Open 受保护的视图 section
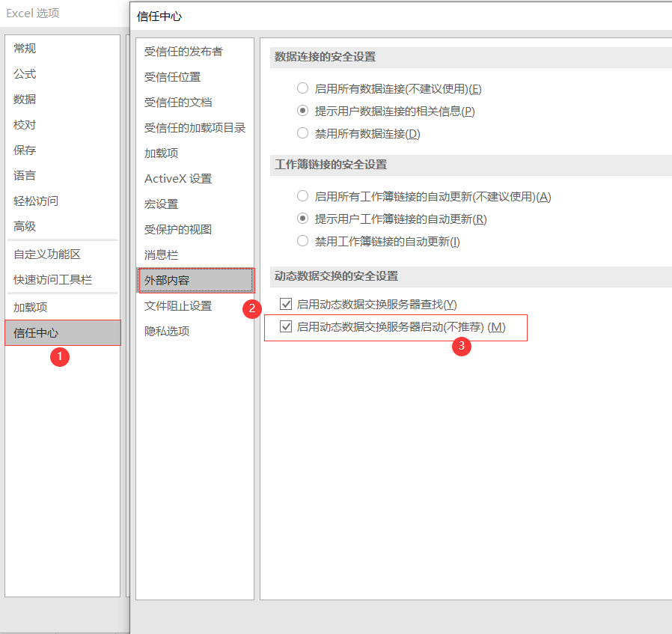Viewport: 672px width, 634px height. (195, 229)
